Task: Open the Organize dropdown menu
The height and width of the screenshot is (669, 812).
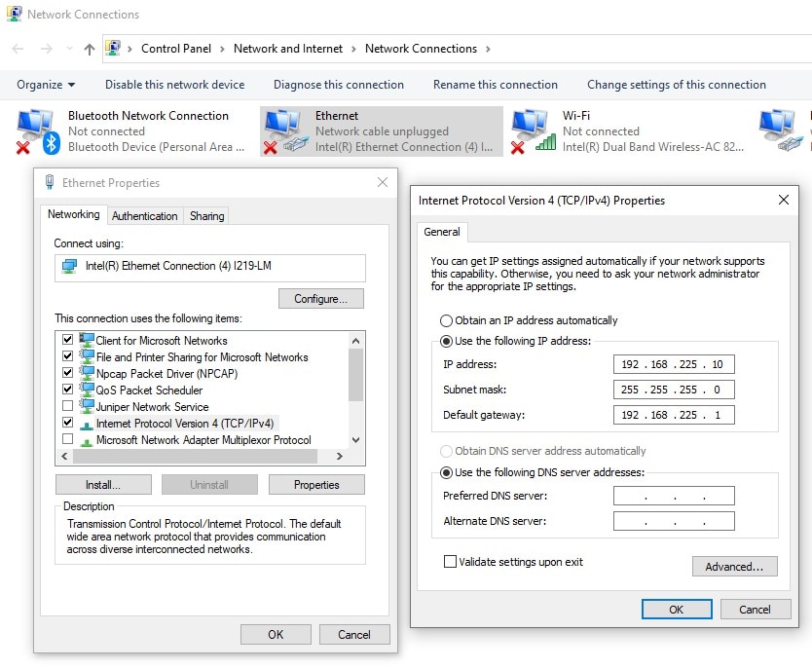Action: (45, 85)
